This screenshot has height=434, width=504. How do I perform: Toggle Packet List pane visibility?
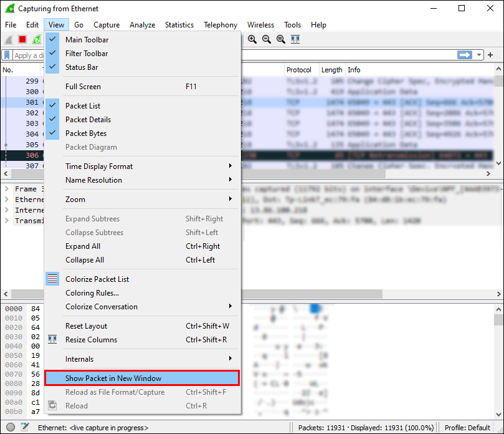pos(141,105)
